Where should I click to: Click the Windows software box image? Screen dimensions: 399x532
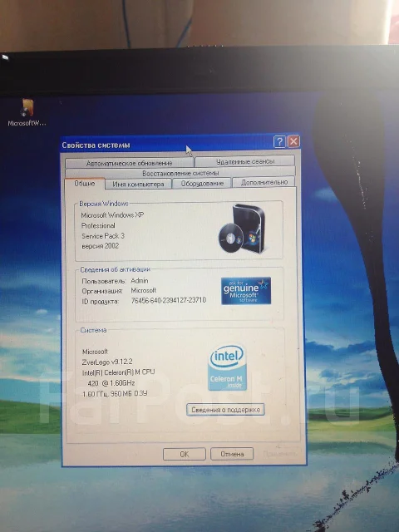(x=242, y=229)
